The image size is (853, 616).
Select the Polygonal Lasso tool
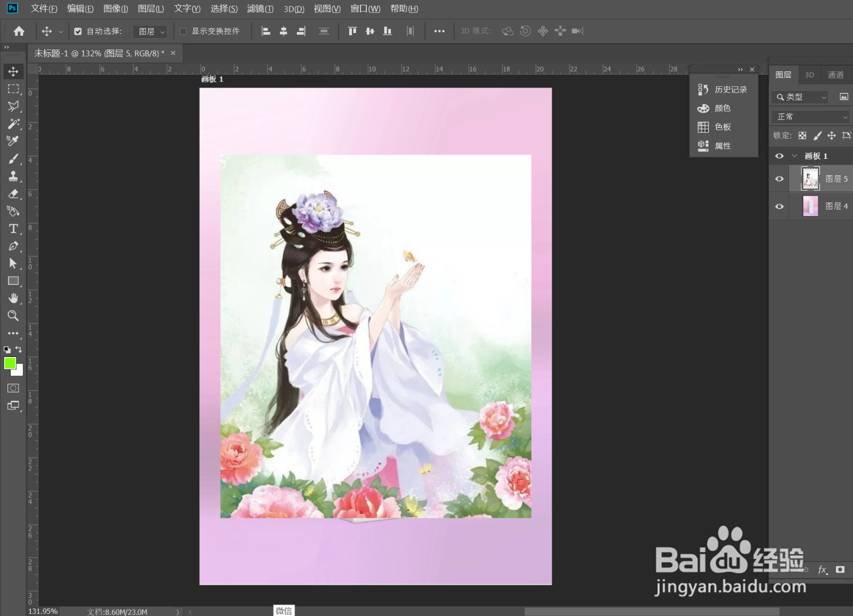(13, 107)
